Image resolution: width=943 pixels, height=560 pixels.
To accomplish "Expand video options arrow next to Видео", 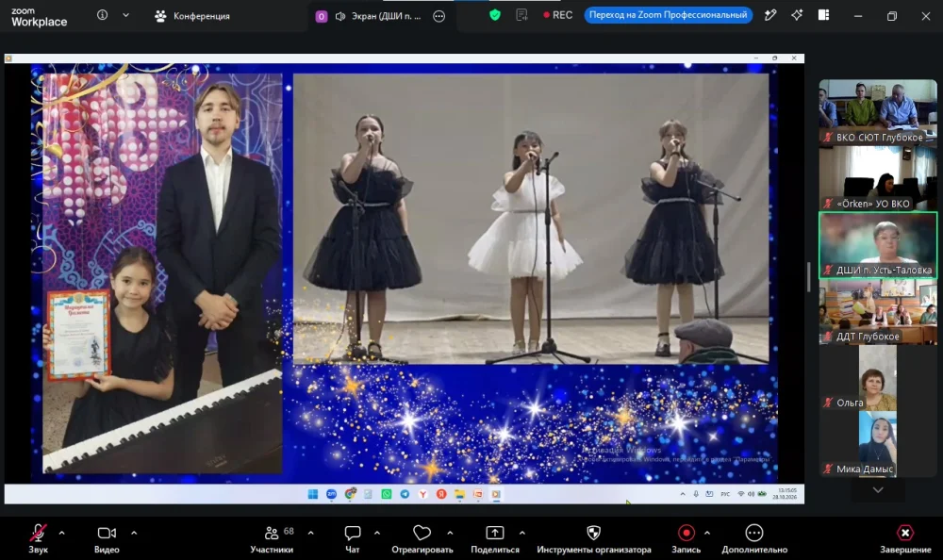I will click(x=134, y=533).
